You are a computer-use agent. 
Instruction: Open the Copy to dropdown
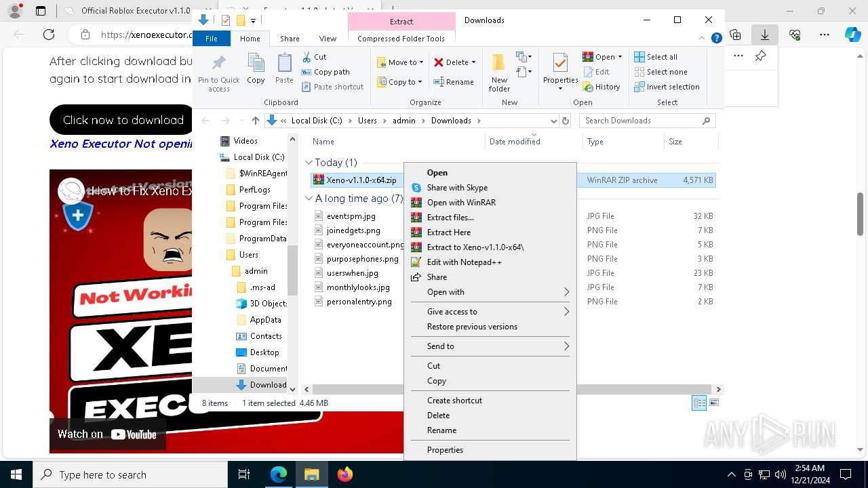[x=400, y=82]
